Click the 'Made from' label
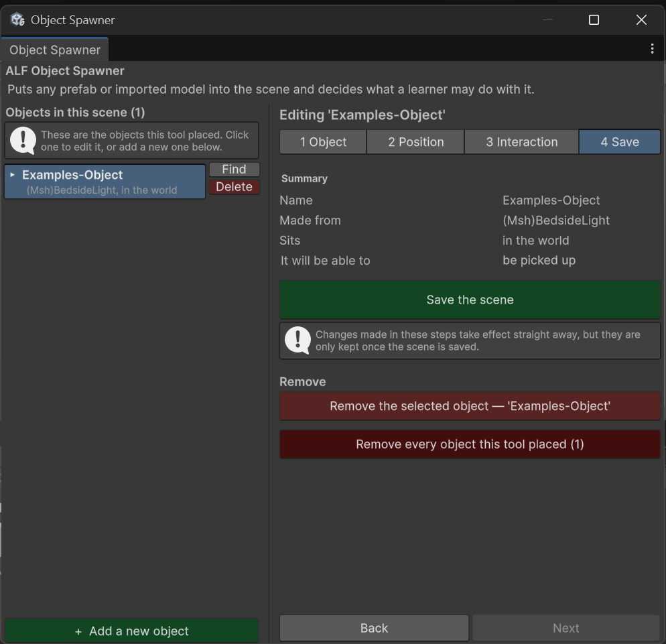Image resolution: width=666 pixels, height=644 pixels. [310, 220]
